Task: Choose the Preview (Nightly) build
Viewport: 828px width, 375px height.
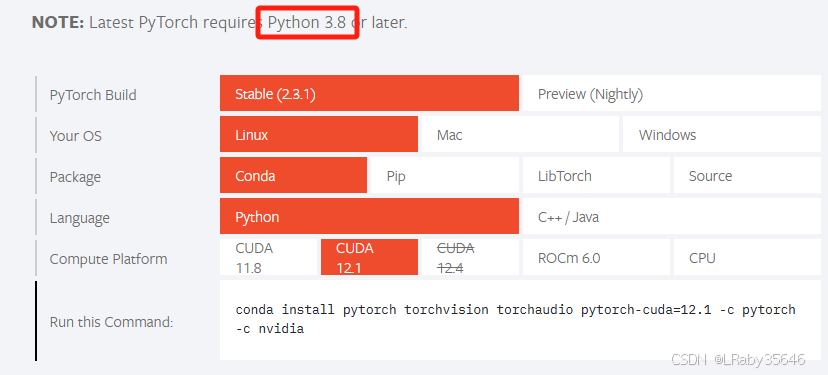Action: point(672,93)
